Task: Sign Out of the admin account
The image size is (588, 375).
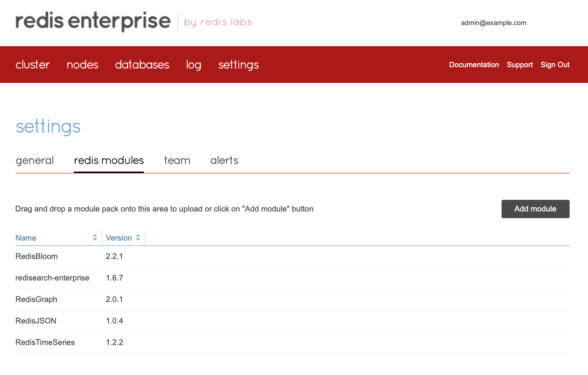Action: click(x=555, y=65)
